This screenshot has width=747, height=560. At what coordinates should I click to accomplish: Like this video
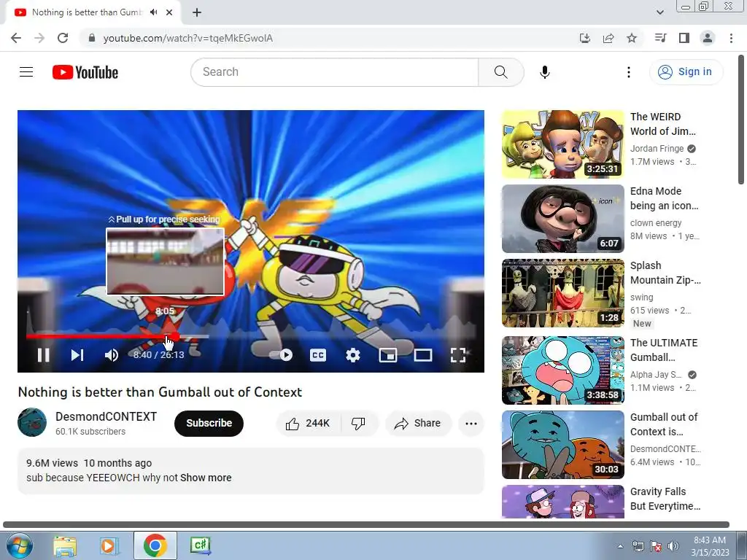[309, 424]
